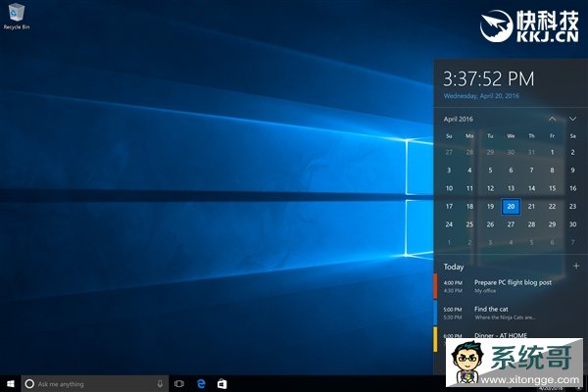588x392 pixels.
Task: Select April 3 in the calendar
Action: [449, 171]
